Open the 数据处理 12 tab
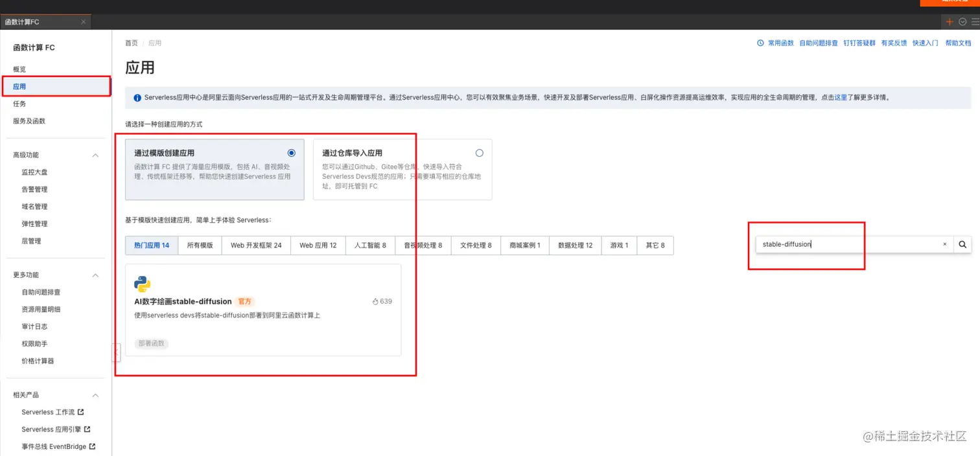The height and width of the screenshot is (456, 980). 576,245
